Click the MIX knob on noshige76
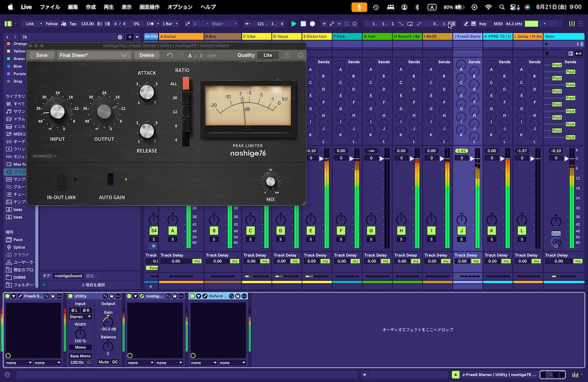Screen dimensions: 588x382 270,181
